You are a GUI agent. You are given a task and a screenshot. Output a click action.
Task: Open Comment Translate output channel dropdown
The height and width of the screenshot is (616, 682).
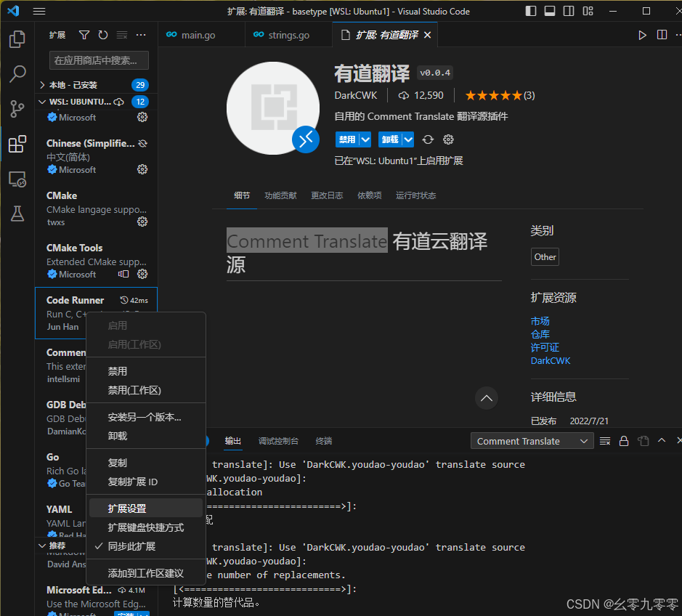click(532, 441)
